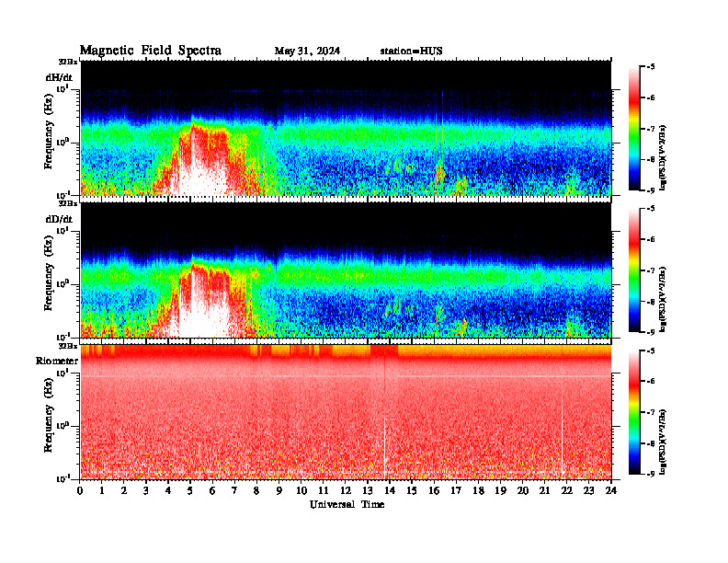
Task: Click the "-9" tick on dH/dt color scale
Action: [651, 190]
